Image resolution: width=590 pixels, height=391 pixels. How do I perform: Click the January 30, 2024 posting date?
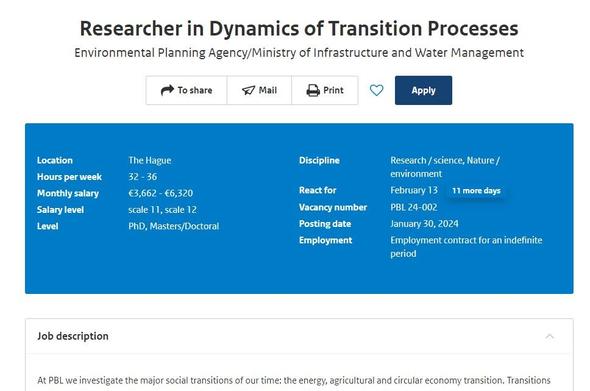(x=424, y=224)
